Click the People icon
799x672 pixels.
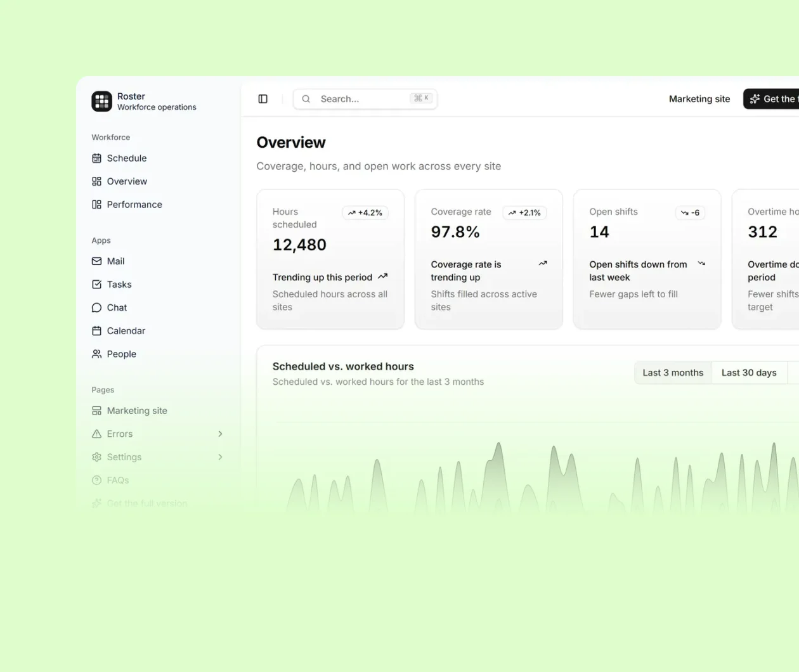pyautogui.click(x=96, y=354)
